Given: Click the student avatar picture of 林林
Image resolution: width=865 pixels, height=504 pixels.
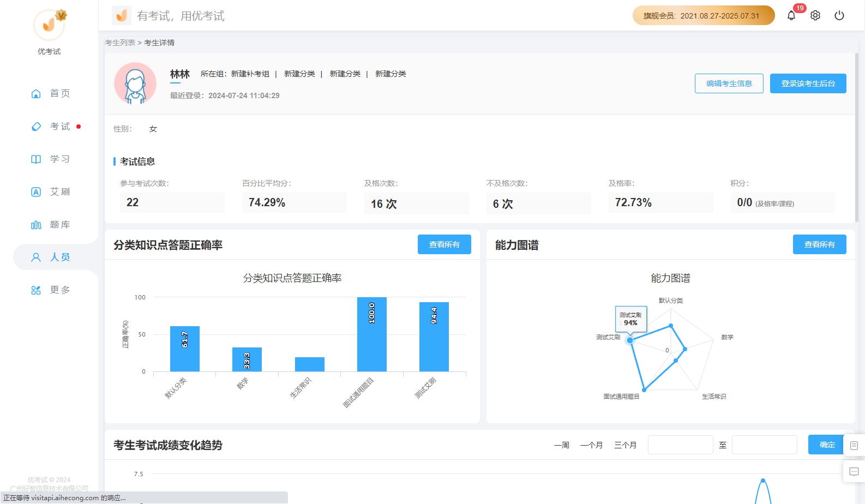Looking at the screenshot, I should (x=135, y=83).
